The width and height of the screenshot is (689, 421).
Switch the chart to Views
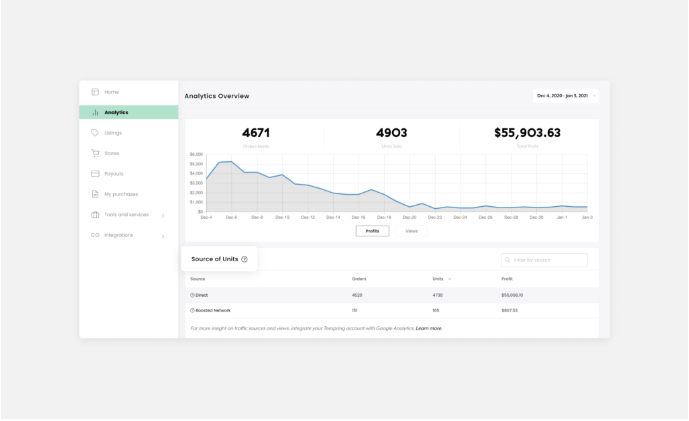[411, 231]
